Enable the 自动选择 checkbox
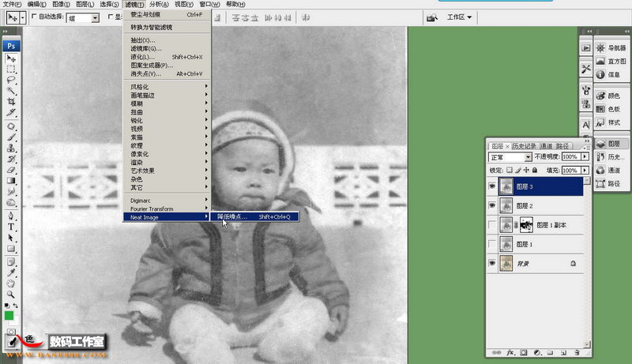The image size is (632, 364). (34, 17)
